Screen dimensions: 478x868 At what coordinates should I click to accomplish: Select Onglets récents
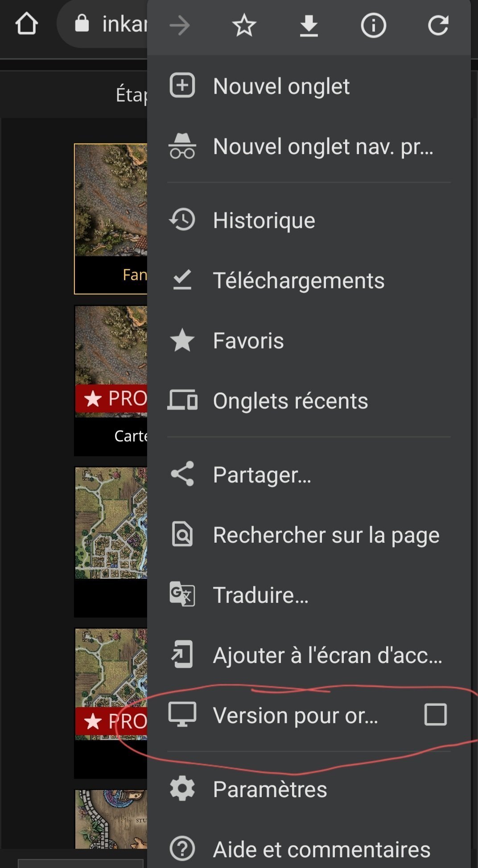coord(290,401)
